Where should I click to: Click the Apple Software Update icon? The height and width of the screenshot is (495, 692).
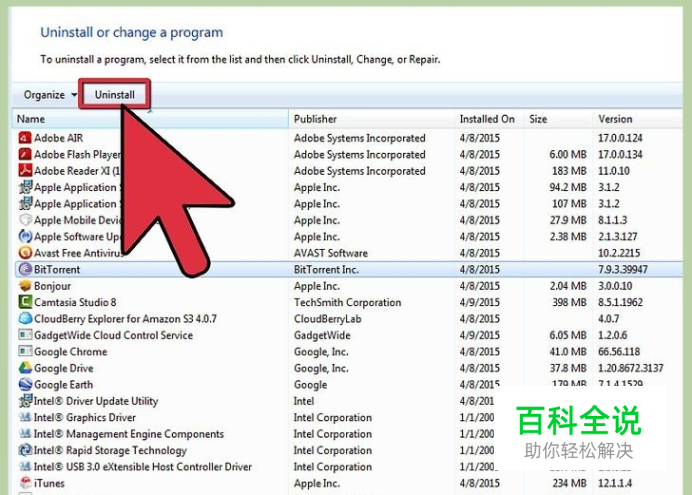point(25,236)
